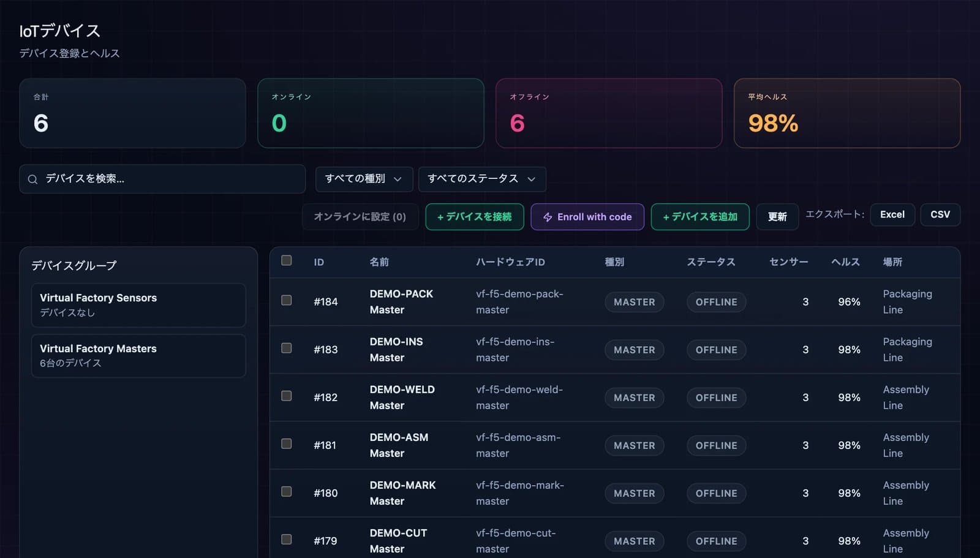Viewport: 980px width, 558px height.
Task: Click the + デバイスを接続 button
Action: pyautogui.click(x=475, y=217)
